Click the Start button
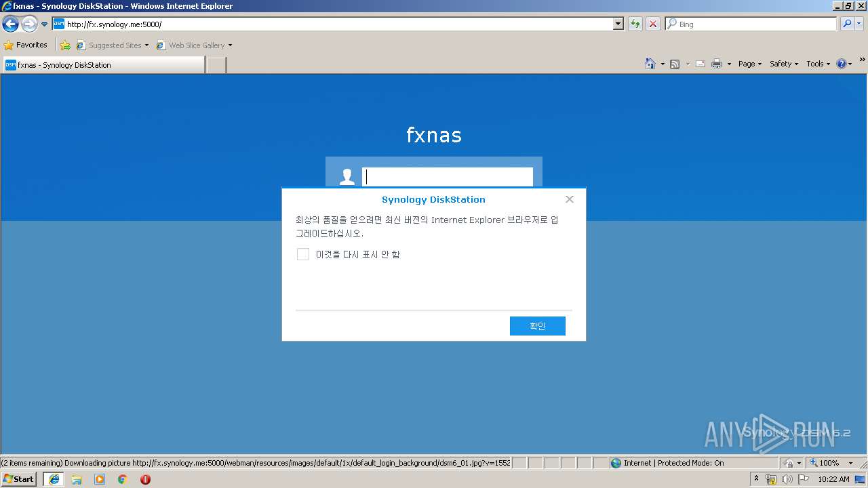The width and height of the screenshot is (868, 488). pos(19,479)
